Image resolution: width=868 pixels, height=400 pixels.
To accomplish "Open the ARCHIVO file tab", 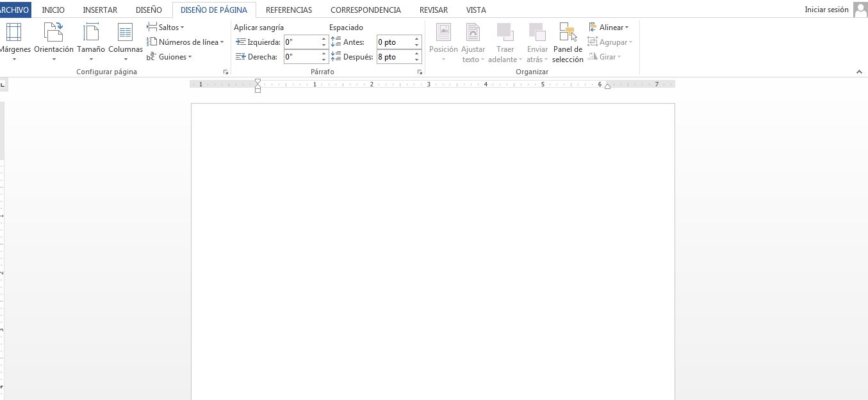I will pos(15,10).
